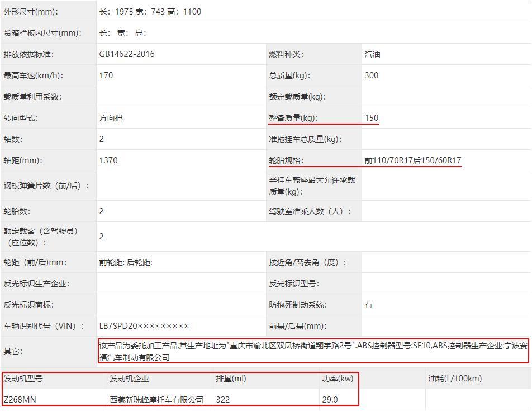Click the max speed value 170

[106, 75]
